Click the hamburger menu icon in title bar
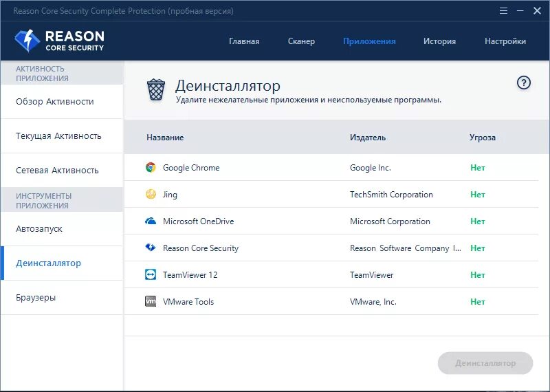 tap(503, 11)
